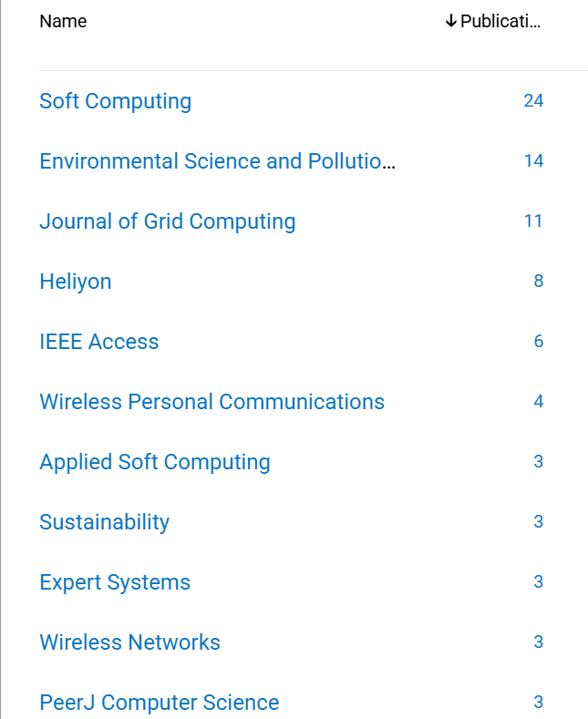Viewport: 588px width, 719px height.
Task: Open the Sustainability journal link
Action: coord(104,522)
